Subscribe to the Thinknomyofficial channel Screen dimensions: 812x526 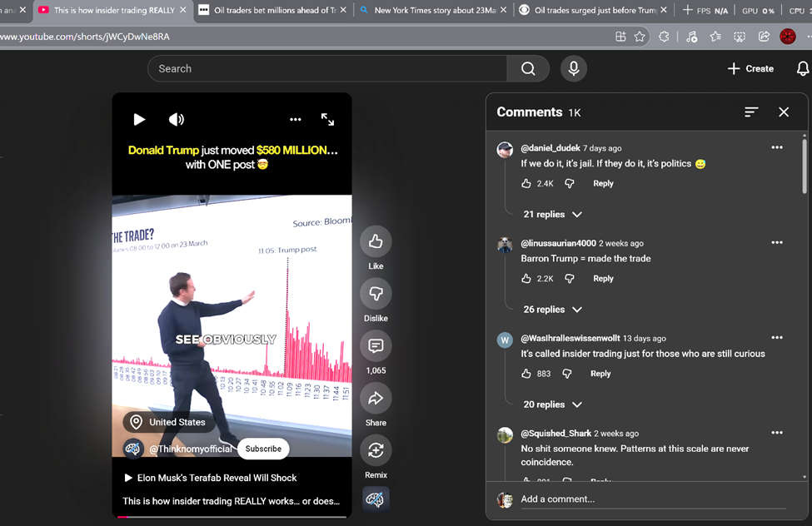(x=263, y=449)
